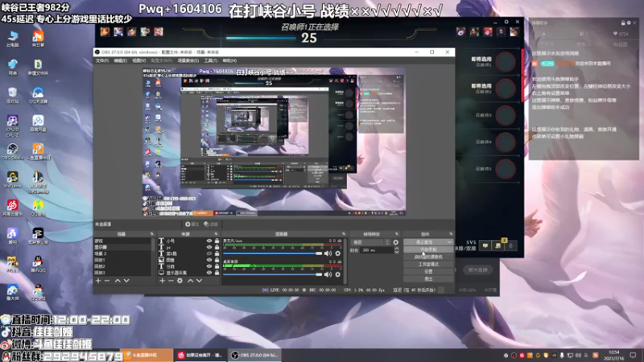The image size is (644, 362).
Task: Open the 视图(V) menu in OBS
Action: pyautogui.click(x=138, y=61)
